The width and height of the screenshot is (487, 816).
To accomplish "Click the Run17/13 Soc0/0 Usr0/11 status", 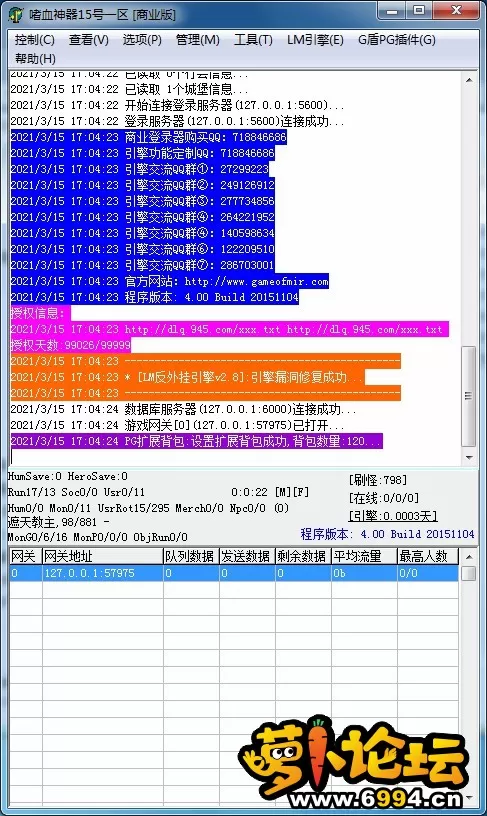I will point(76,492).
